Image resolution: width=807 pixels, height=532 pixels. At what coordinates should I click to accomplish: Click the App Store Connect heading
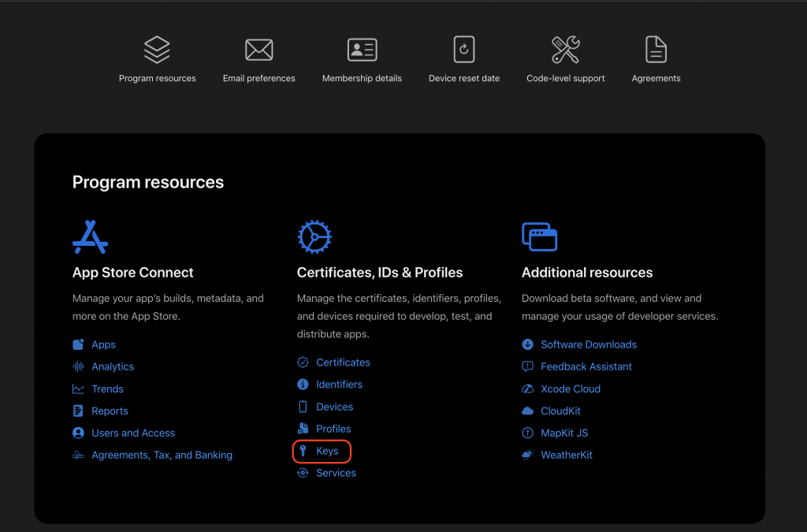(132, 272)
